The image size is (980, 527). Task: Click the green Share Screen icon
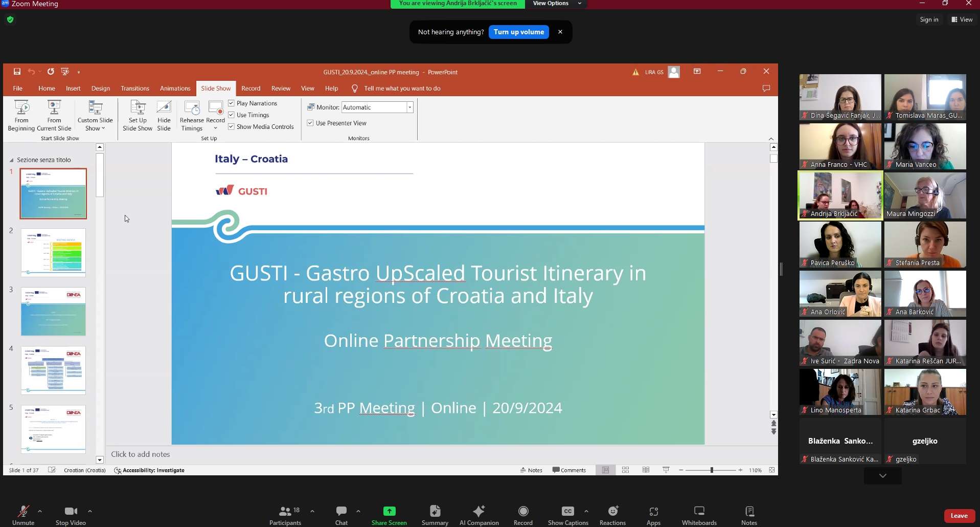click(x=390, y=511)
